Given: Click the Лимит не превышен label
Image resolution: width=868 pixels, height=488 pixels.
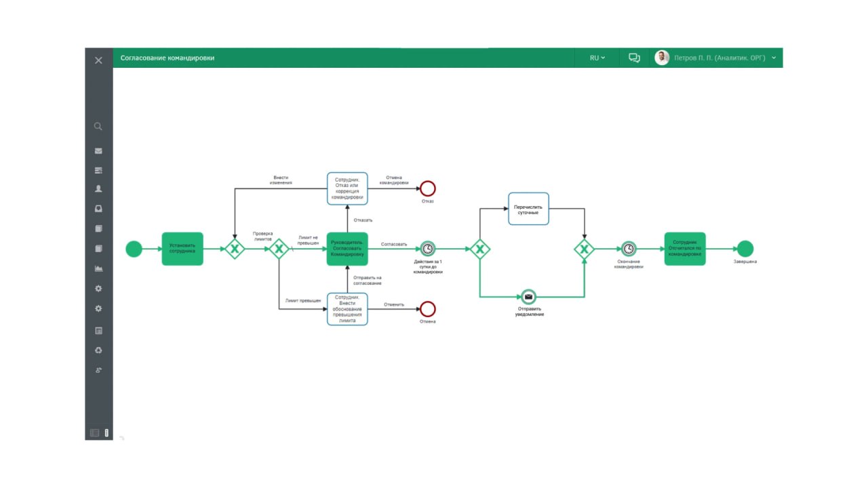Looking at the screenshot, I should [309, 240].
